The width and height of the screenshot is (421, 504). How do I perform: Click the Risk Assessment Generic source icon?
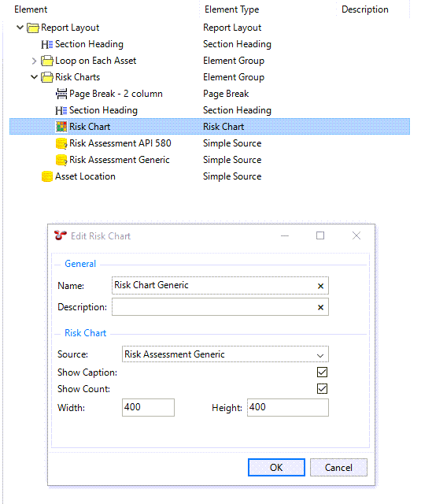(x=61, y=160)
